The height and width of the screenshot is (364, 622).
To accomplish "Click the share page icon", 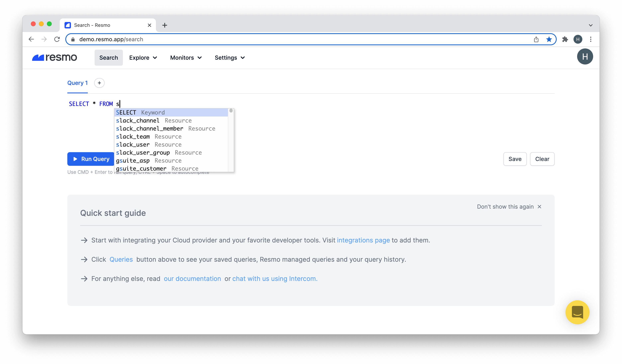I will tap(536, 39).
